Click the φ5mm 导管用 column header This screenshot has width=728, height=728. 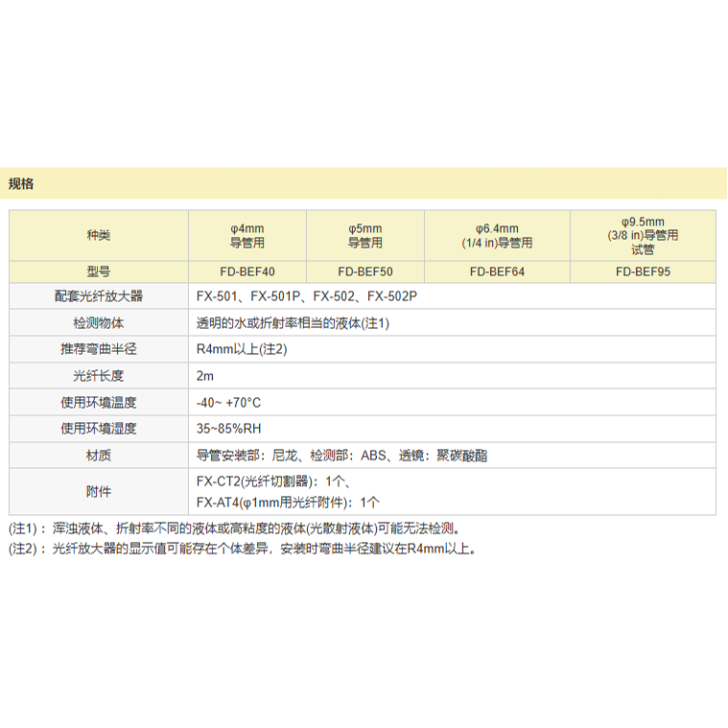(x=365, y=235)
